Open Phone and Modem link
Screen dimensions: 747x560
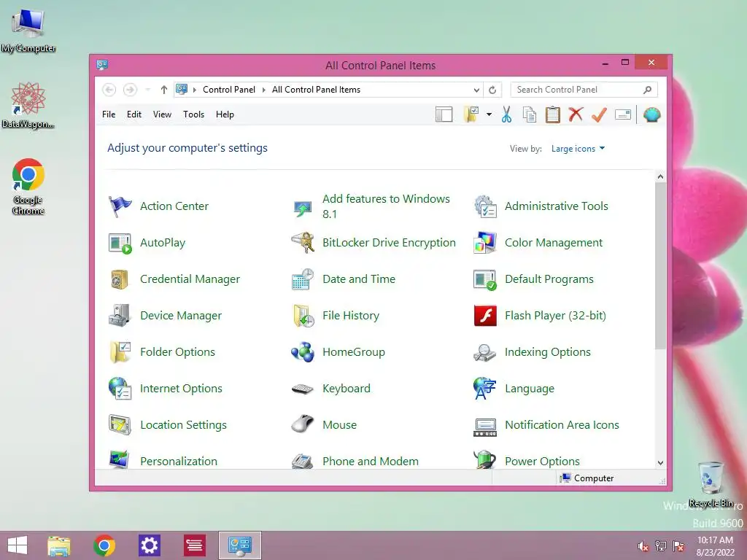pyautogui.click(x=371, y=461)
